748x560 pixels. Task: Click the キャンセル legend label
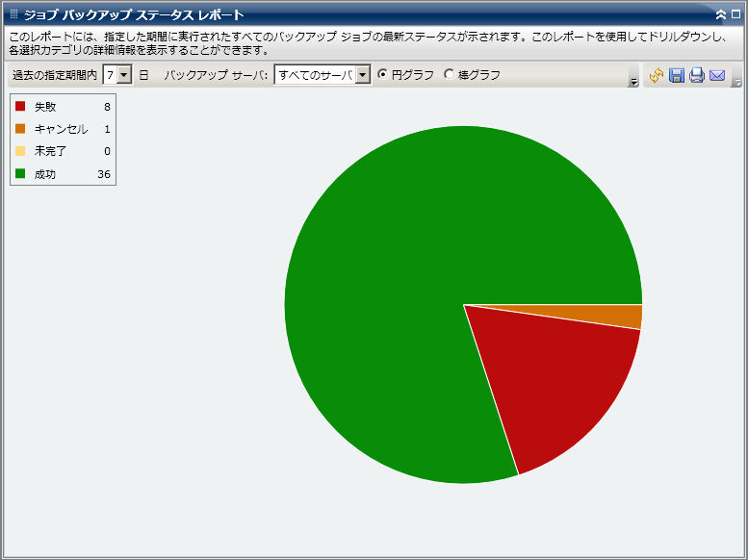[x=61, y=129]
